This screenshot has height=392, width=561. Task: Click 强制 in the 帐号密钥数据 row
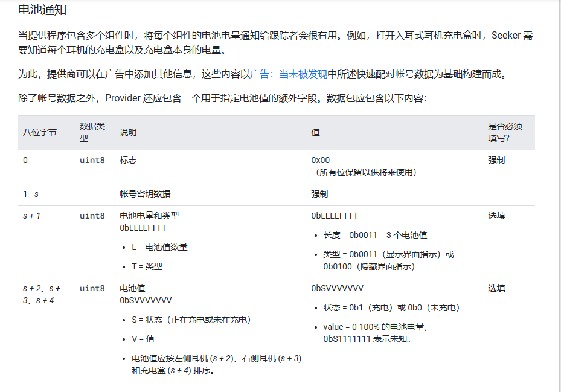pyautogui.click(x=319, y=194)
